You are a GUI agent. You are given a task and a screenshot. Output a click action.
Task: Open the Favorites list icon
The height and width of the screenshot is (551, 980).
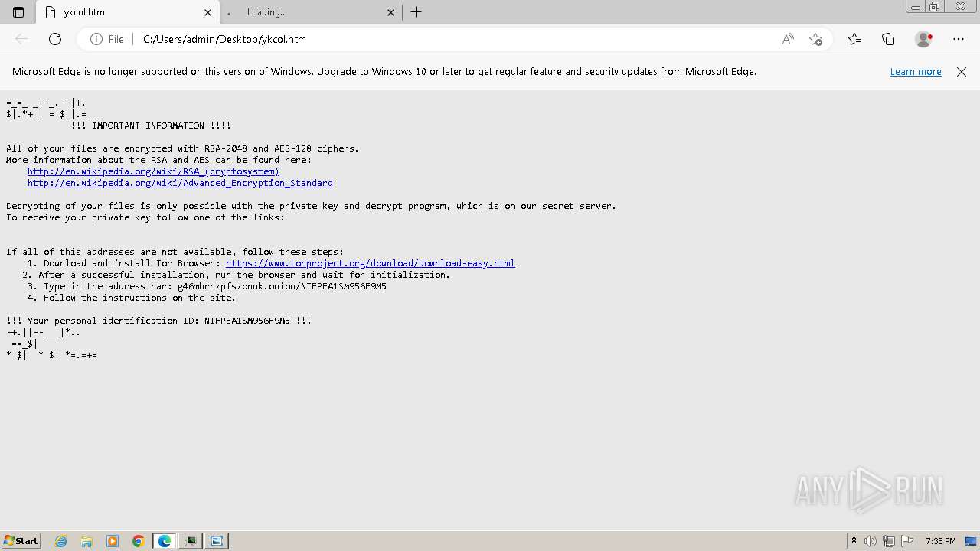point(854,39)
